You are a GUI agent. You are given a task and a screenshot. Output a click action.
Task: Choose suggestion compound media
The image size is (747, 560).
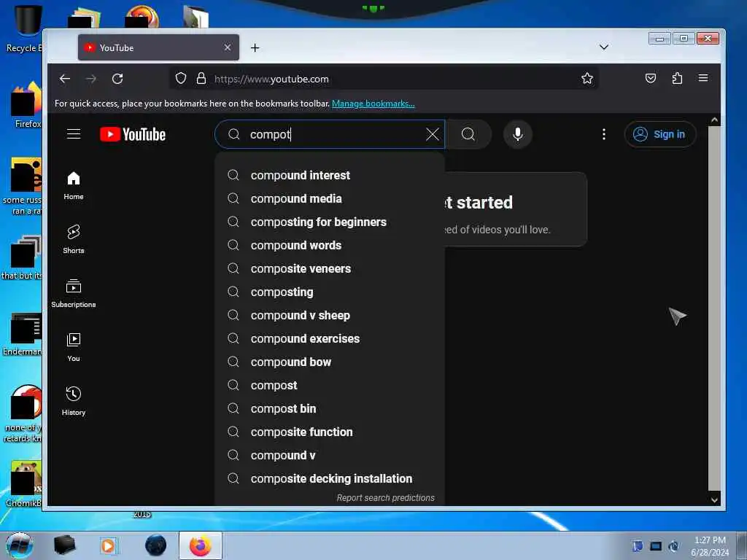[x=330, y=198]
